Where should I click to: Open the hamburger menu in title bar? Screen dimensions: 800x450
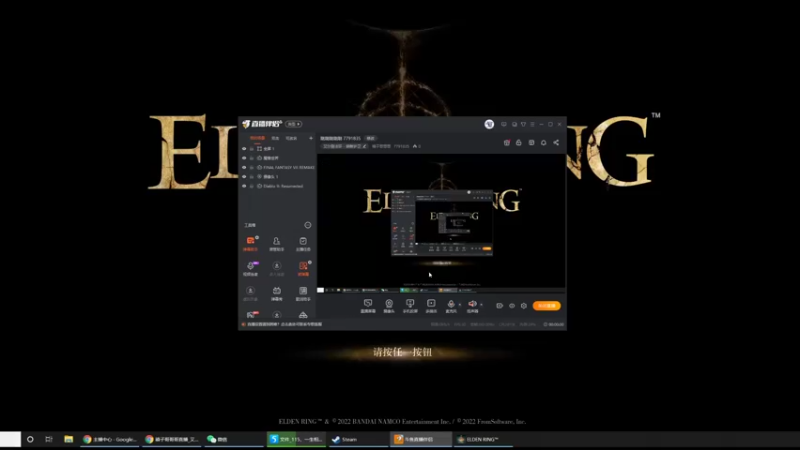[532, 124]
